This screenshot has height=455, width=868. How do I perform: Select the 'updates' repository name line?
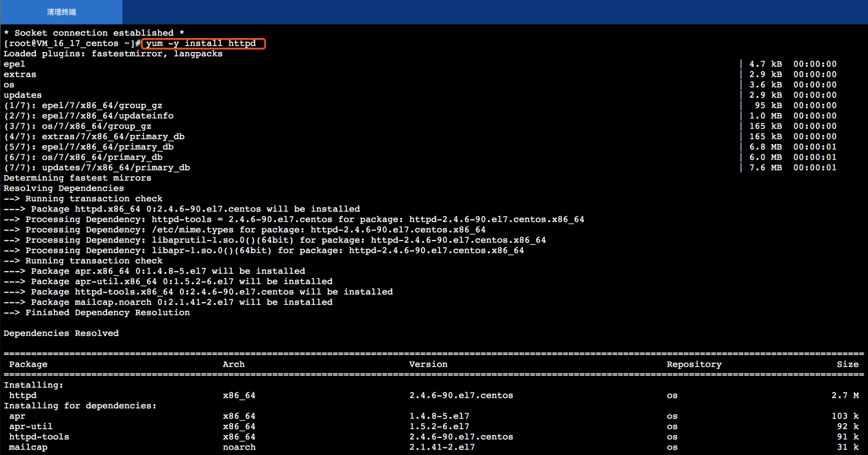click(x=23, y=95)
